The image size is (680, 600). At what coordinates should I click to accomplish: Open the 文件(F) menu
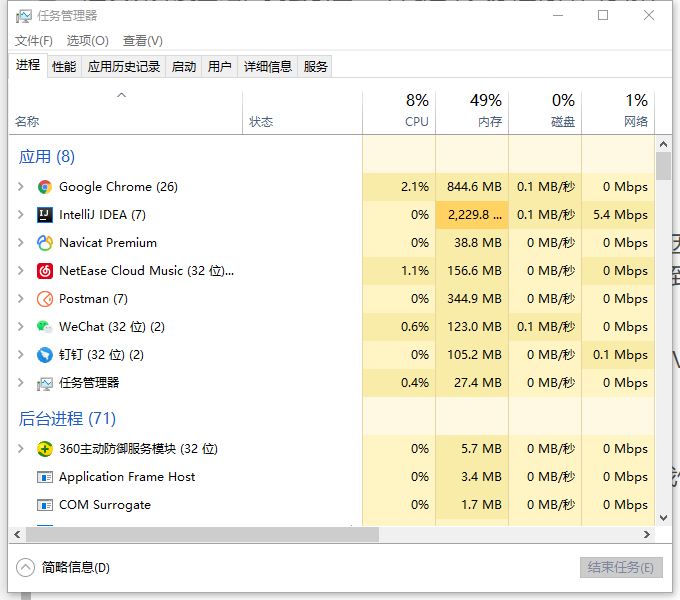(x=33, y=41)
